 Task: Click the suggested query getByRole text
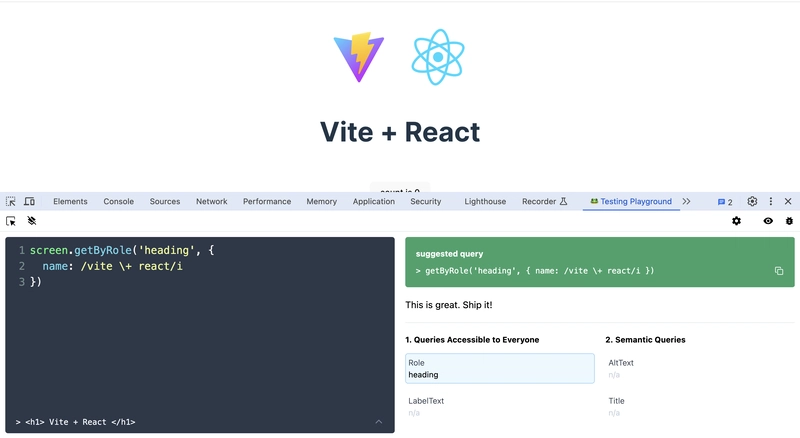click(x=539, y=271)
